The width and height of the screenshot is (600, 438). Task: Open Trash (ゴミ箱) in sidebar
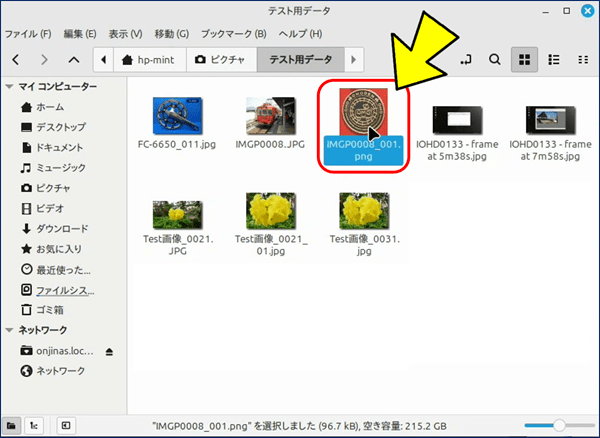pos(52,310)
